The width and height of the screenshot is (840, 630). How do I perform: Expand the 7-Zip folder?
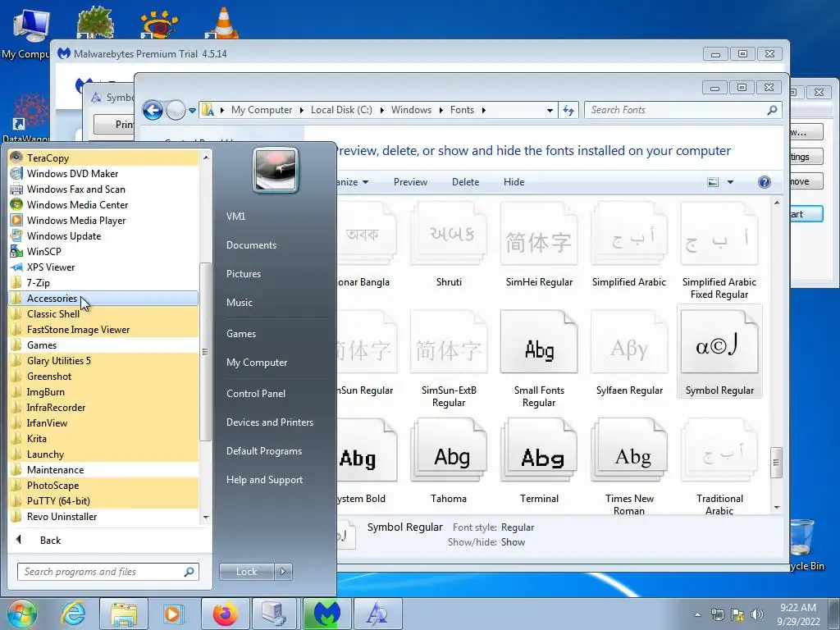tap(103, 282)
